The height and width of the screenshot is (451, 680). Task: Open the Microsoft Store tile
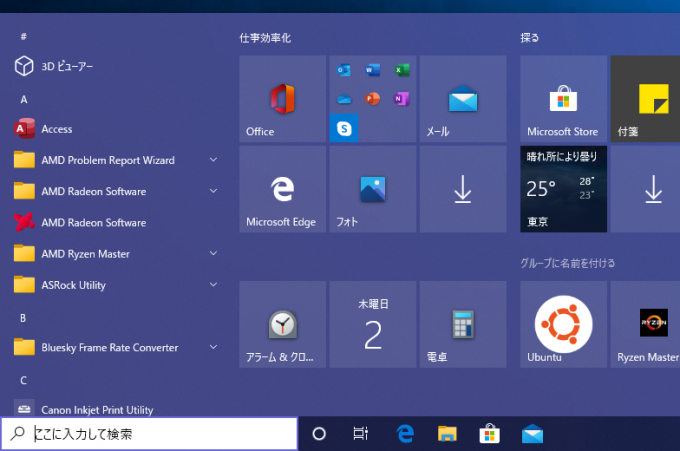click(x=563, y=98)
